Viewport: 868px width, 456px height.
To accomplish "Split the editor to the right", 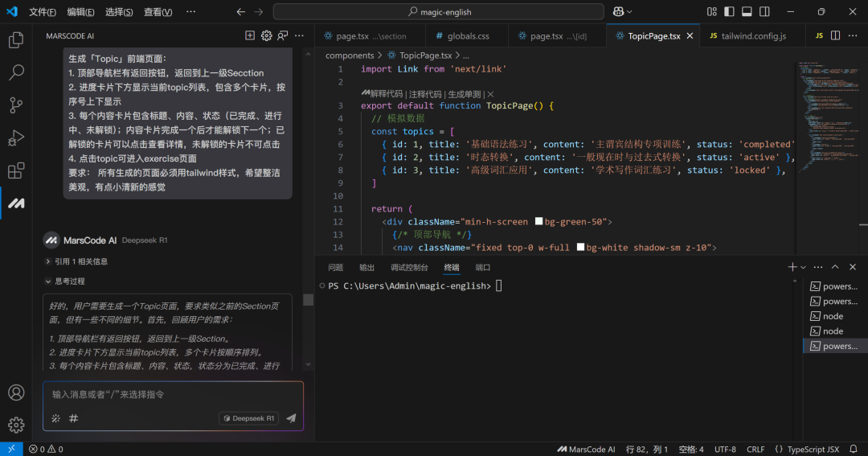I will [835, 35].
